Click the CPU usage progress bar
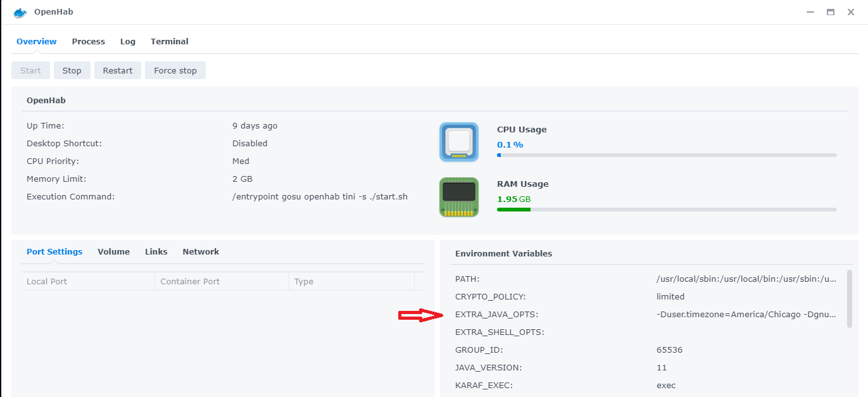 point(667,155)
